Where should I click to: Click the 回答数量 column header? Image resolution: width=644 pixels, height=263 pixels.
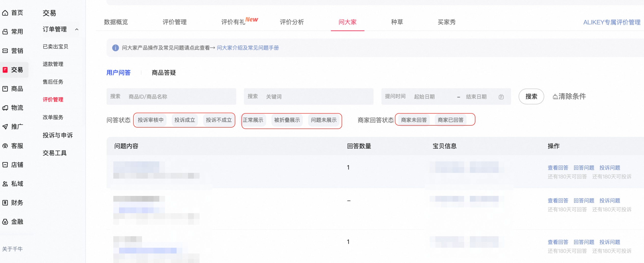pos(359,146)
